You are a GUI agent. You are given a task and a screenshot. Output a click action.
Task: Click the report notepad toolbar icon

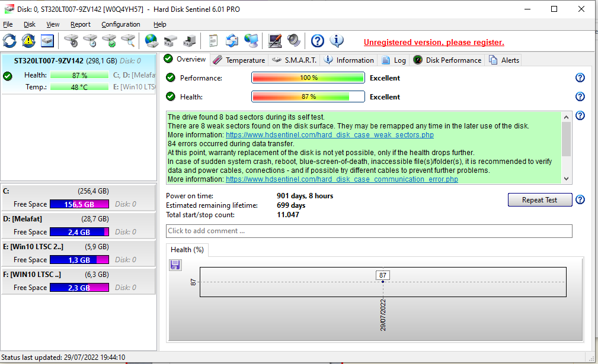pos(213,41)
